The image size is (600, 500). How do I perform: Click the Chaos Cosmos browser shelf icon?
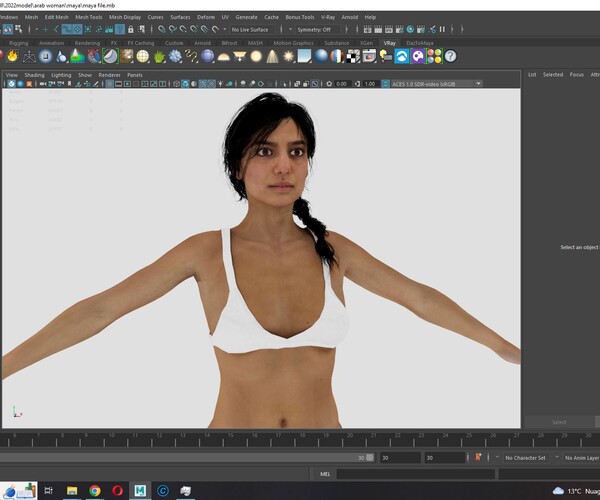point(402,56)
